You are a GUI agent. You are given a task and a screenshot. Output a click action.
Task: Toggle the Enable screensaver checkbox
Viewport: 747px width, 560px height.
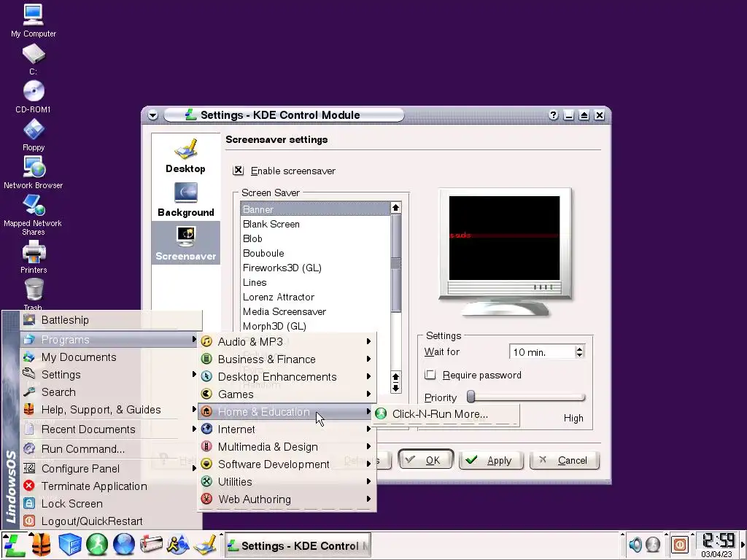tap(239, 171)
